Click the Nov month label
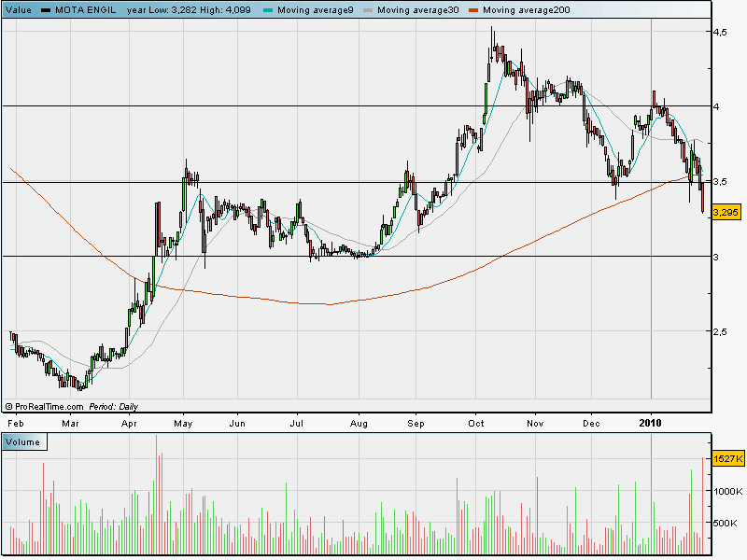The height and width of the screenshot is (560, 747). coord(535,424)
